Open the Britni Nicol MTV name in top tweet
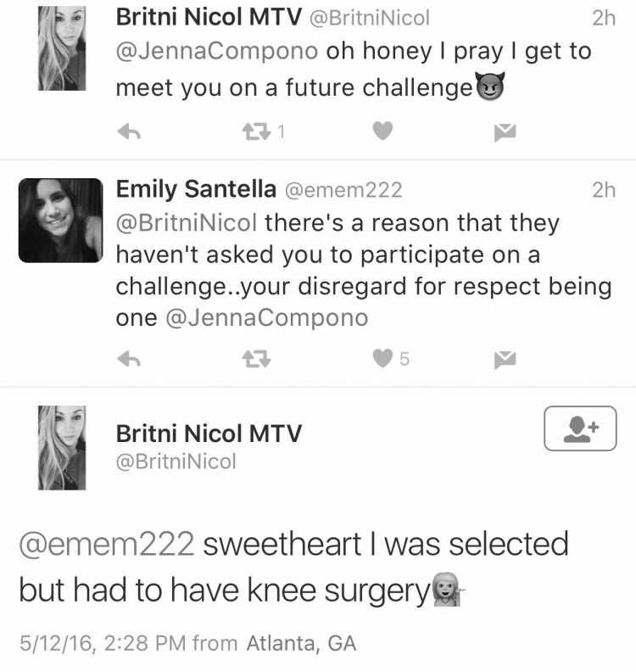Screen dimensions: 636x672 [x=209, y=17]
